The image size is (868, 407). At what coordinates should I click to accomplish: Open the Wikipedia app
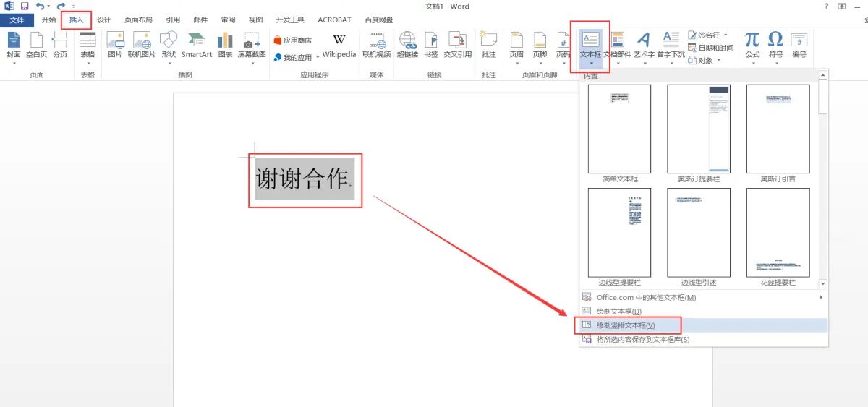339,46
